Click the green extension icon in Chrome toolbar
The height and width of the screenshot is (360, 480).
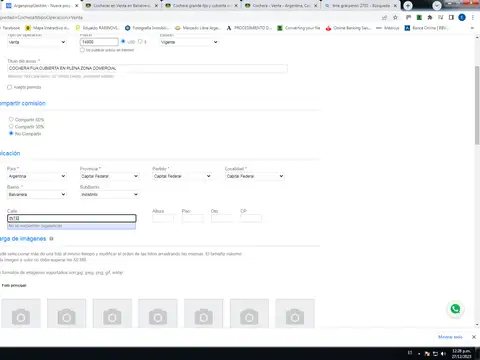tap(419, 17)
